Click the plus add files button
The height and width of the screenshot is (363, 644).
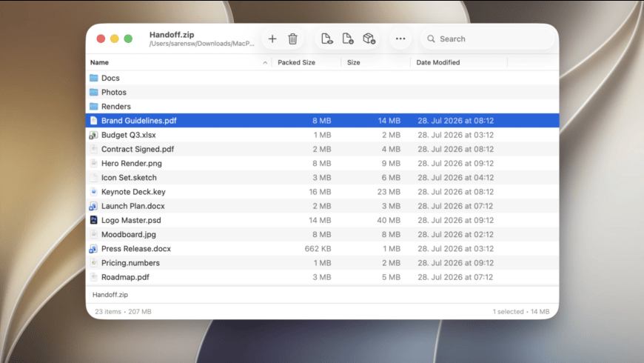tap(272, 39)
